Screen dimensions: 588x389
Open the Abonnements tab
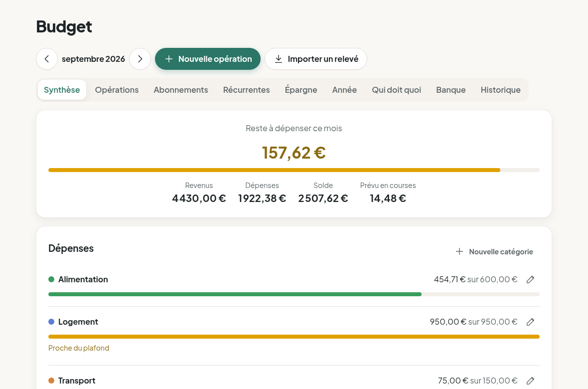(x=181, y=90)
